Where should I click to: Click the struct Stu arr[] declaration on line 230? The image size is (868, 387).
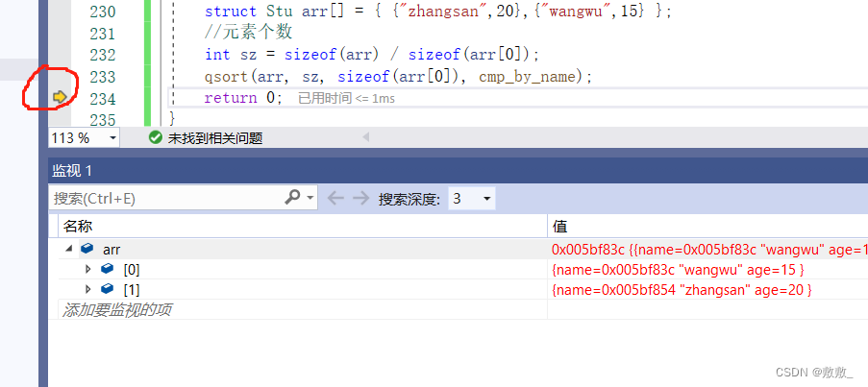click(x=437, y=12)
